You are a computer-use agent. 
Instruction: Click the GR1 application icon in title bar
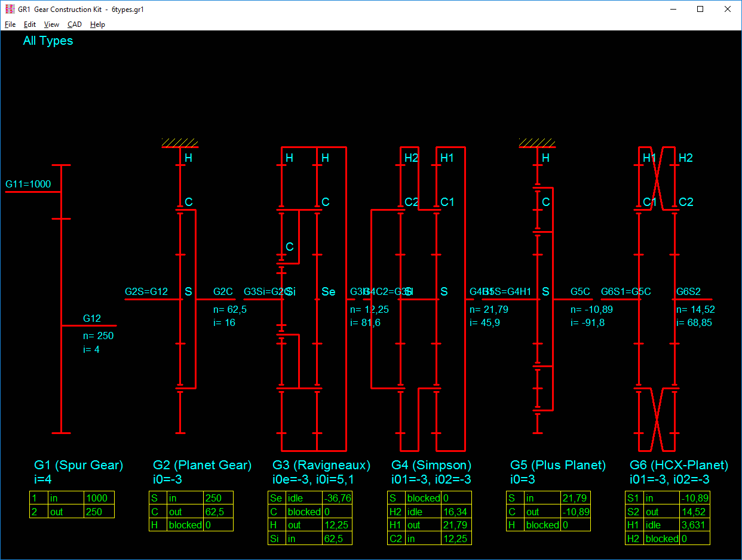[10, 10]
